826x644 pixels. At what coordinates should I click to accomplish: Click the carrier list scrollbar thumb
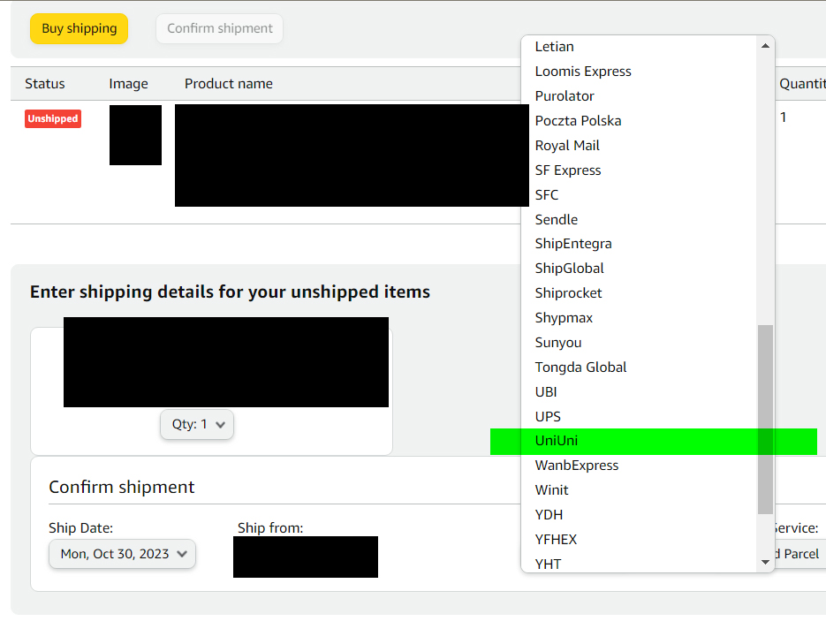coord(765,419)
